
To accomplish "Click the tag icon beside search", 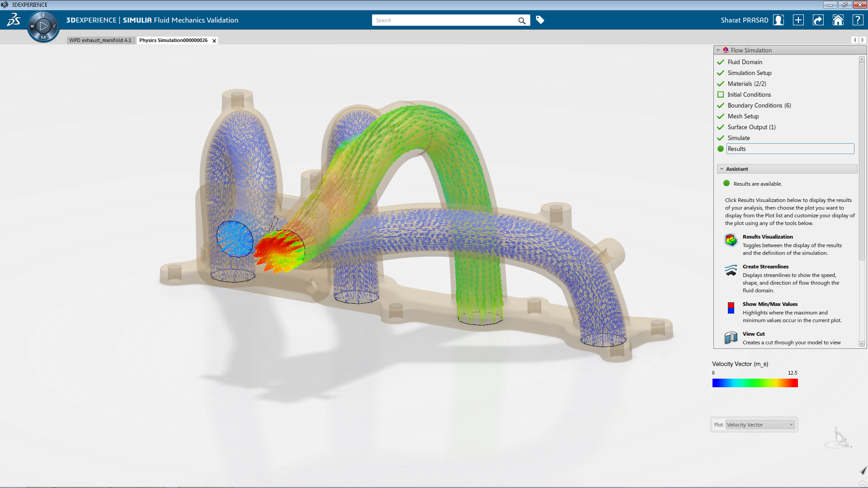I will 540,20.
